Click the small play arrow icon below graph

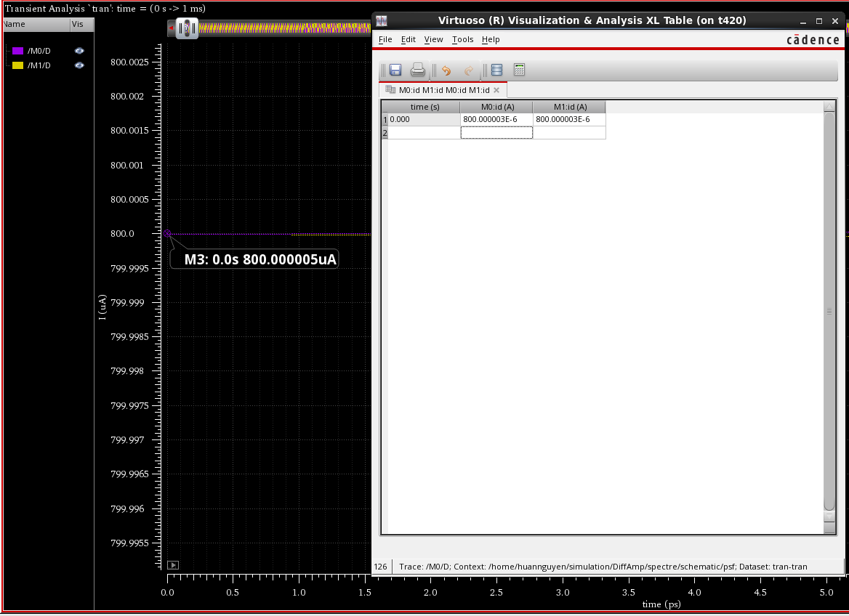pos(173,565)
